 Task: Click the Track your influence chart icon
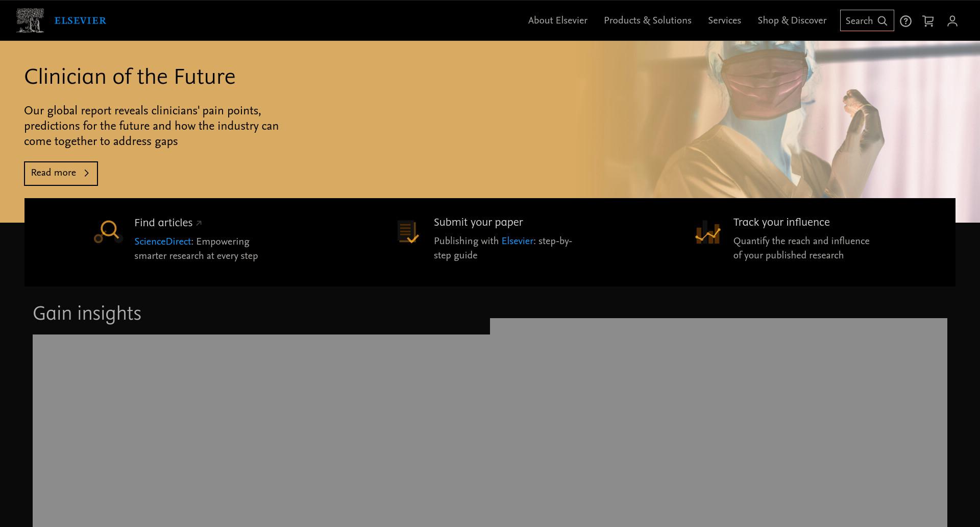pos(707,232)
